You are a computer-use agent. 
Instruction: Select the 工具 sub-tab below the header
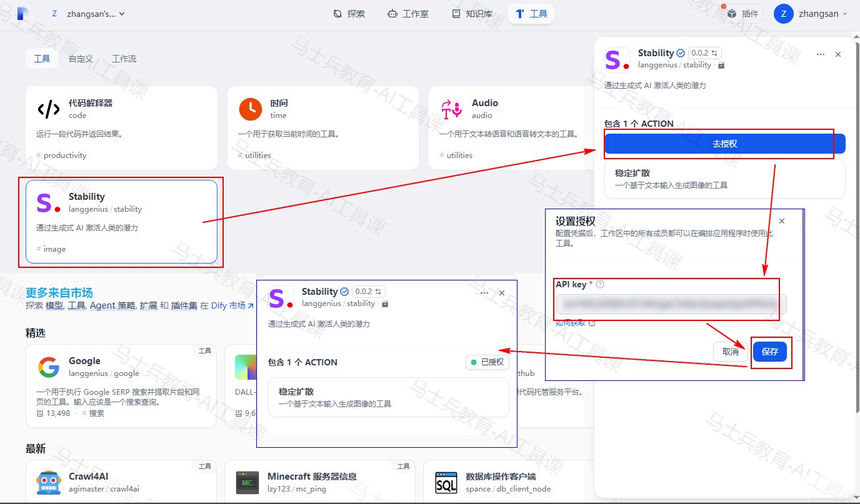42,59
